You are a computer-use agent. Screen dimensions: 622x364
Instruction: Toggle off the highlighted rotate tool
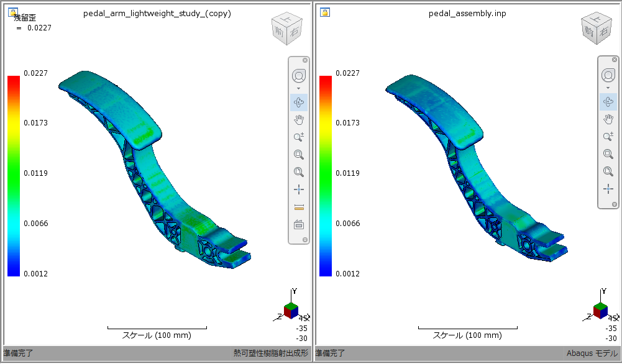tap(299, 102)
